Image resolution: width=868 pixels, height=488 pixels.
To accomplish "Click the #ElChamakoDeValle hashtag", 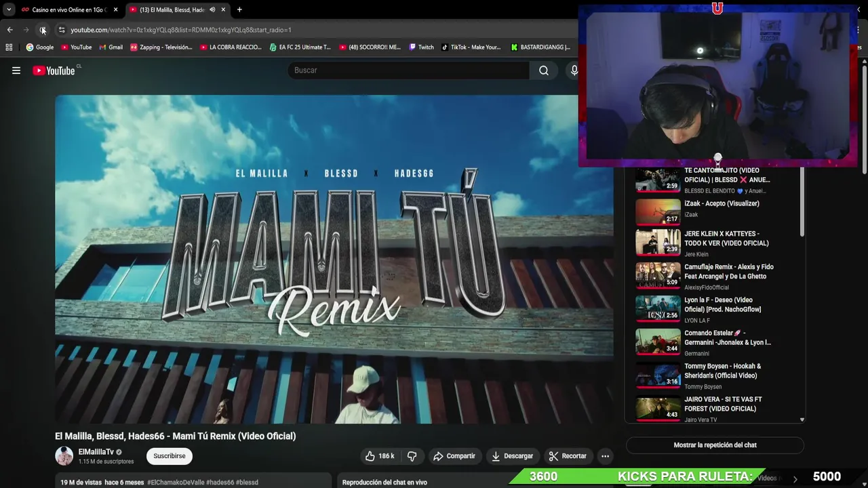I will (175, 483).
